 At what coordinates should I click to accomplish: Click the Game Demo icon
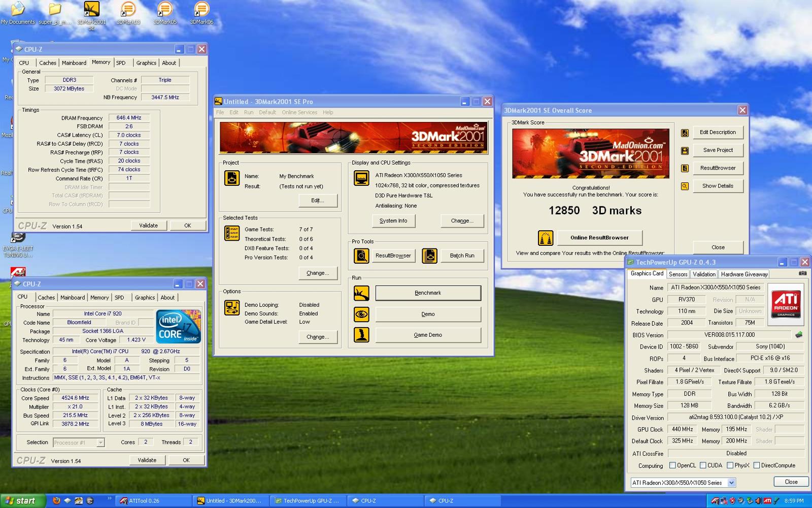[x=361, y=335]
